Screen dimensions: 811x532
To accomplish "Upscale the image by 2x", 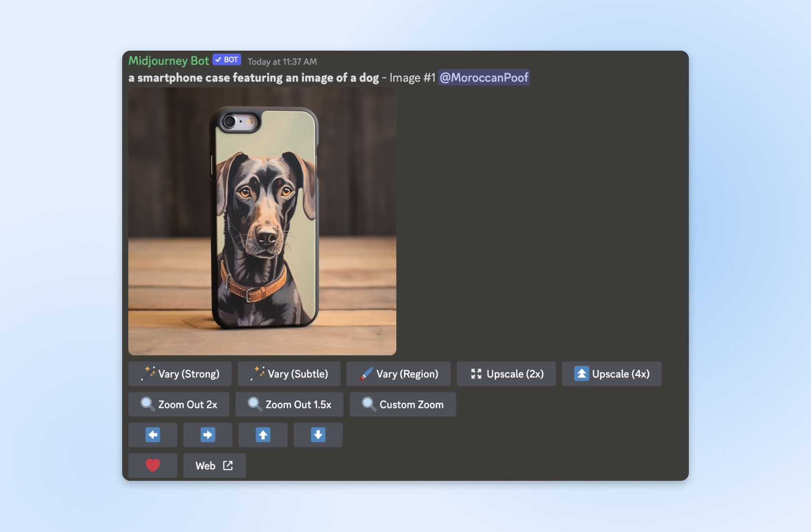I will point(506,374).
